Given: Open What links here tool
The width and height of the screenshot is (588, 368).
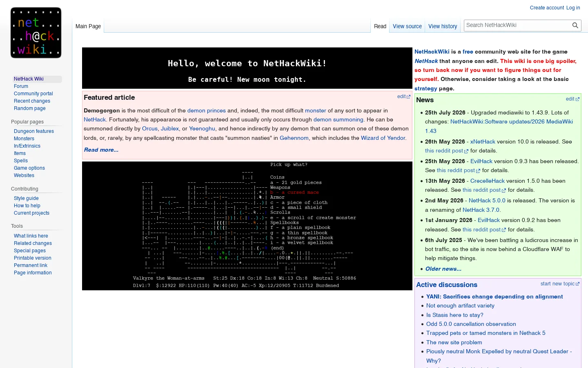Looking at the screenshot, I should (31, 236).
